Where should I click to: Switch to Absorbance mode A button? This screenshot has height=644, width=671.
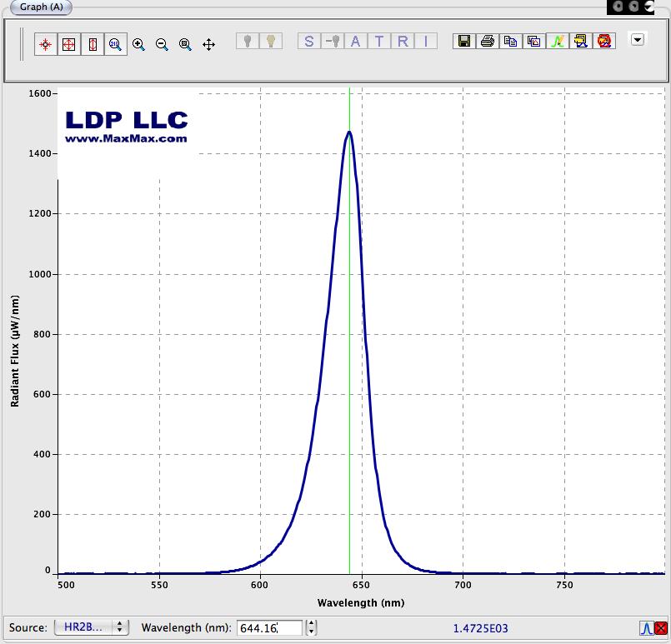click(356, 42)
